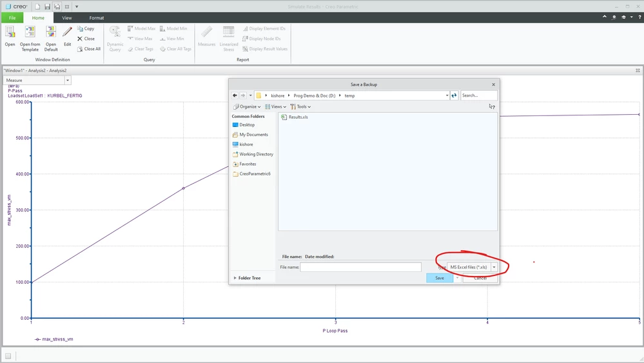Click the dialog Back arrow button
The image size is (644, 363).
tap(235, 95)
